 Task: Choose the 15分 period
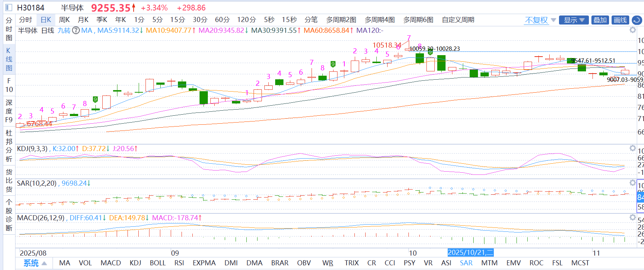point(178,20)
